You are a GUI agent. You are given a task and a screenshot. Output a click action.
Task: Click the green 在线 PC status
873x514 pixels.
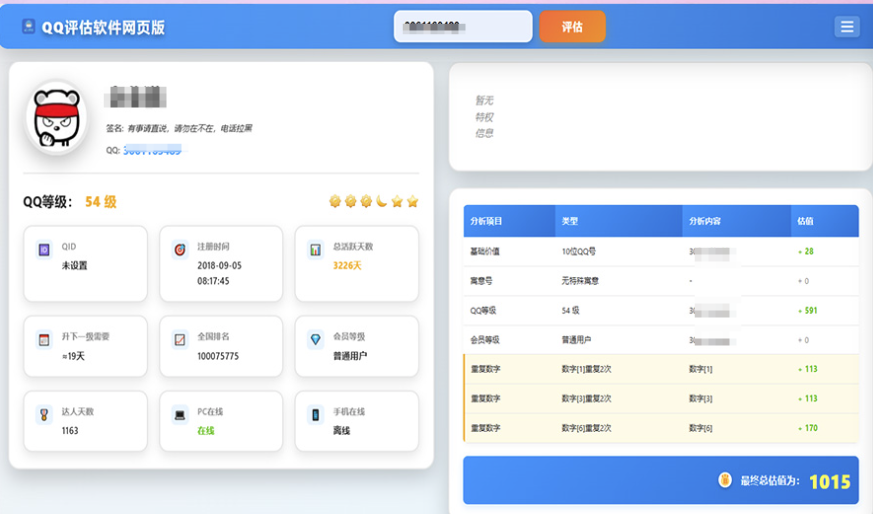point(205,430)
